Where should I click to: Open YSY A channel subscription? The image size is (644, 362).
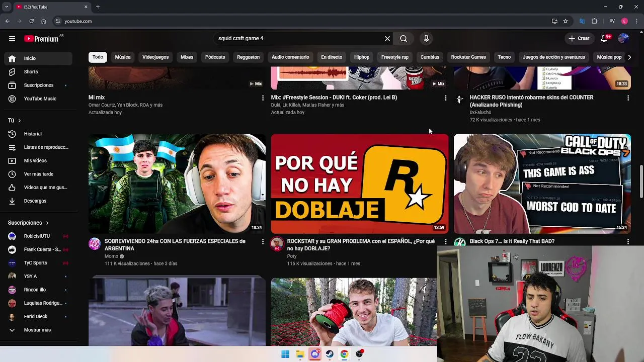click(x=37, y=276)
